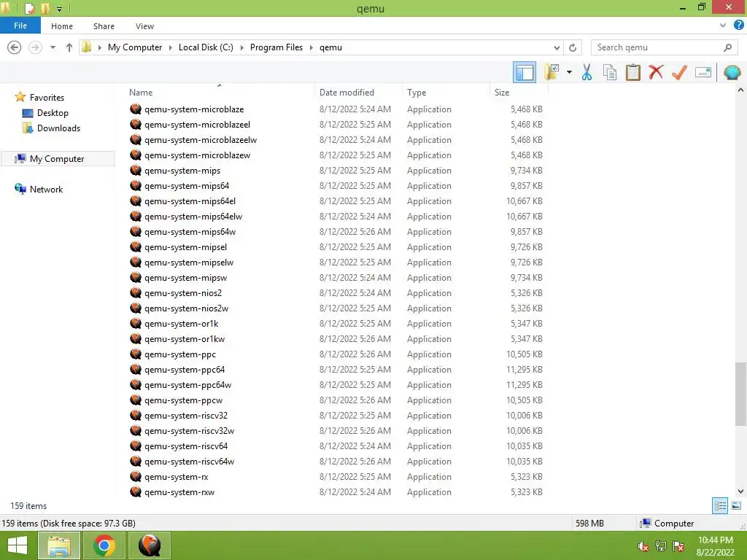Viewport: 747px width, 560px height.
Task: Click Local Disk (C:) in the address bar
Action: tap(206, 47)
